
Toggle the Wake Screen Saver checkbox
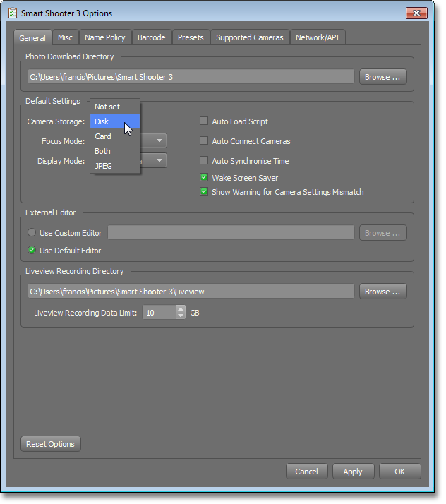(x=205, y=178)
